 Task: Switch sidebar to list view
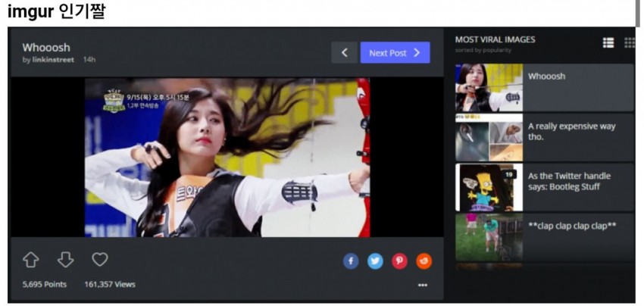(x=608, y=43)
